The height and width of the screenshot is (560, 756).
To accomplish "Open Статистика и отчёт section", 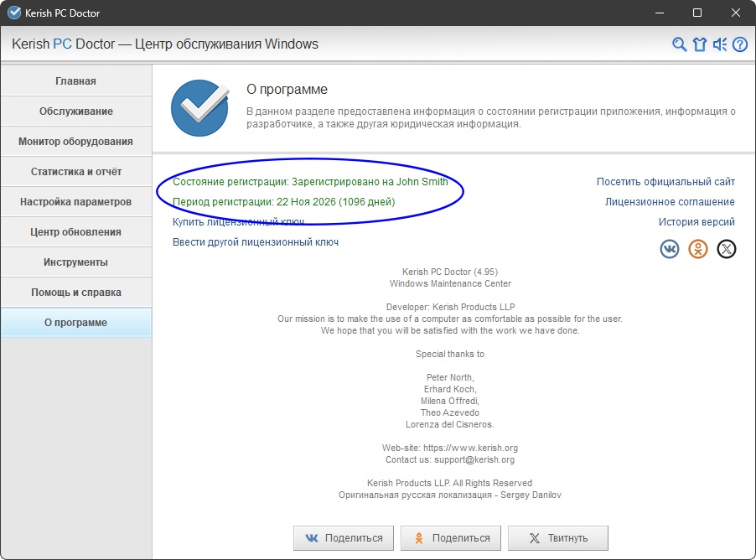I will [x=75, y=172].
